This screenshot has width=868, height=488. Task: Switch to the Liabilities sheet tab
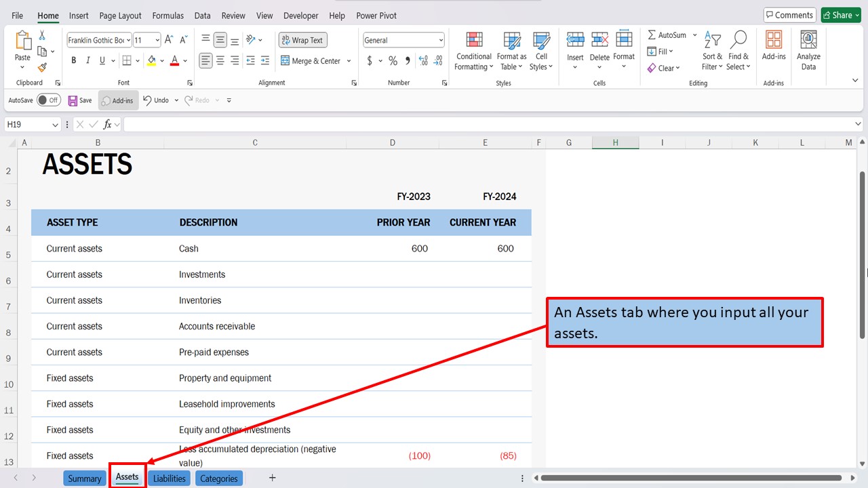(170, 479)
